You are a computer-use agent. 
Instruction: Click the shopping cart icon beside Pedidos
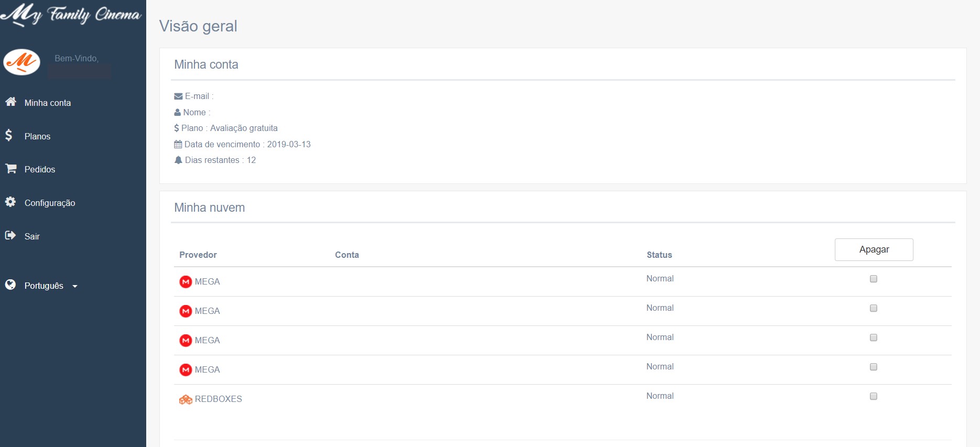(10, 169)
